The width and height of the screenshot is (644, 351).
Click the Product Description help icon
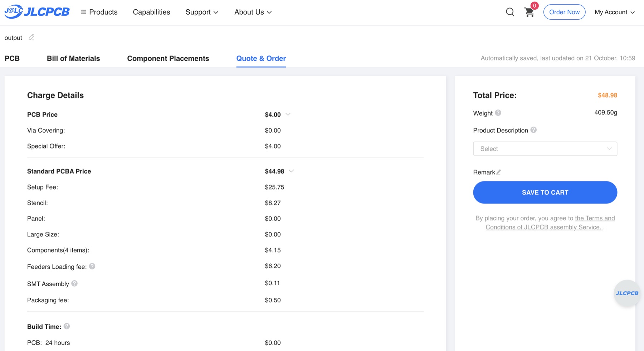(533, 130)
